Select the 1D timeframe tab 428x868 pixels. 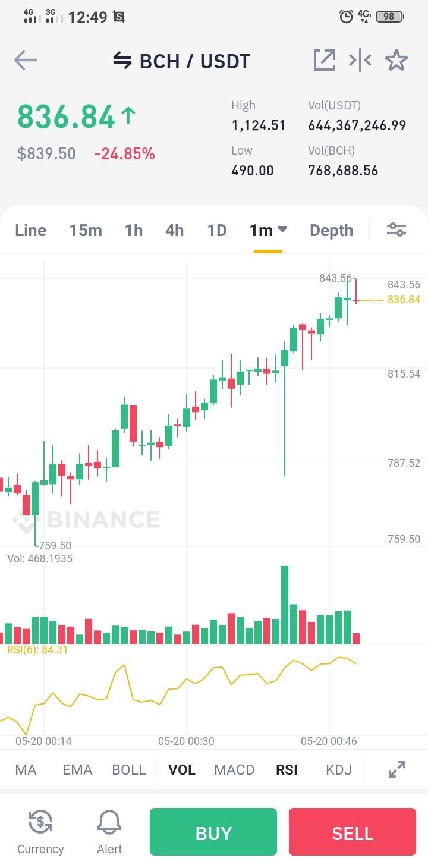pyautogui.click(x=217, y=230)
